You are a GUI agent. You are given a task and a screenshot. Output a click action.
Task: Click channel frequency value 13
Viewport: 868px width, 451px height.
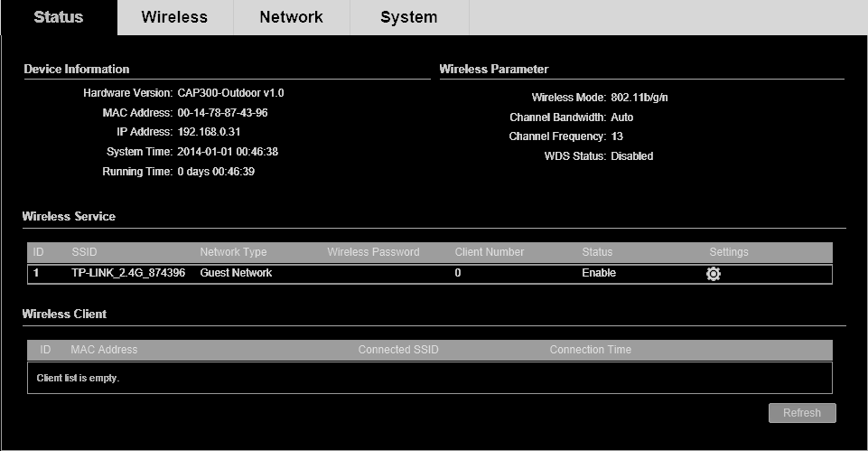pyautogui.click(x=617, y=136)
